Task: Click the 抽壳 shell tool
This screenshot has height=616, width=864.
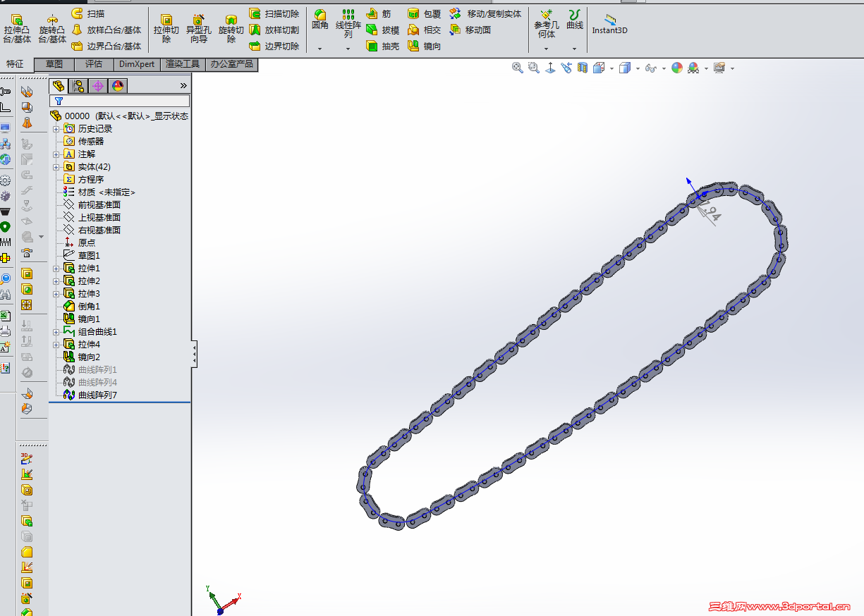Action: [383, 46]
